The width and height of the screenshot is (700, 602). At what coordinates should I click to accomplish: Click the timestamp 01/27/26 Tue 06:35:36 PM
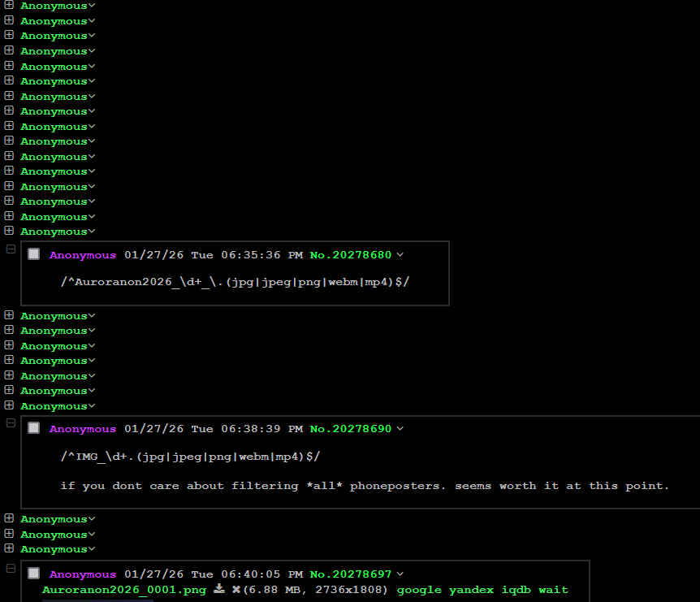click(x=214, y=254)
